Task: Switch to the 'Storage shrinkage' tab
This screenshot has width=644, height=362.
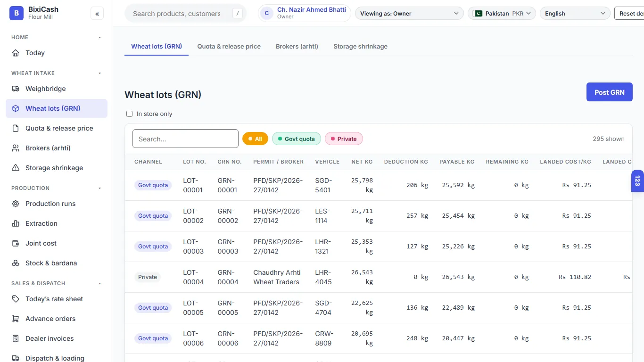Action: point(361,46)
